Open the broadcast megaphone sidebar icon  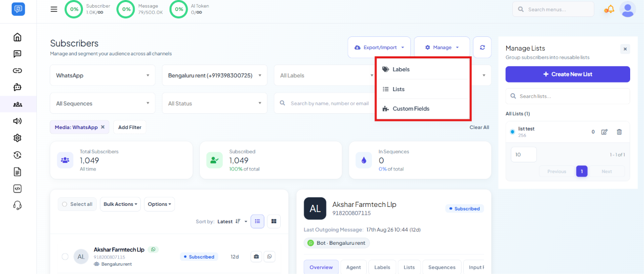click(x=17, y=121)
